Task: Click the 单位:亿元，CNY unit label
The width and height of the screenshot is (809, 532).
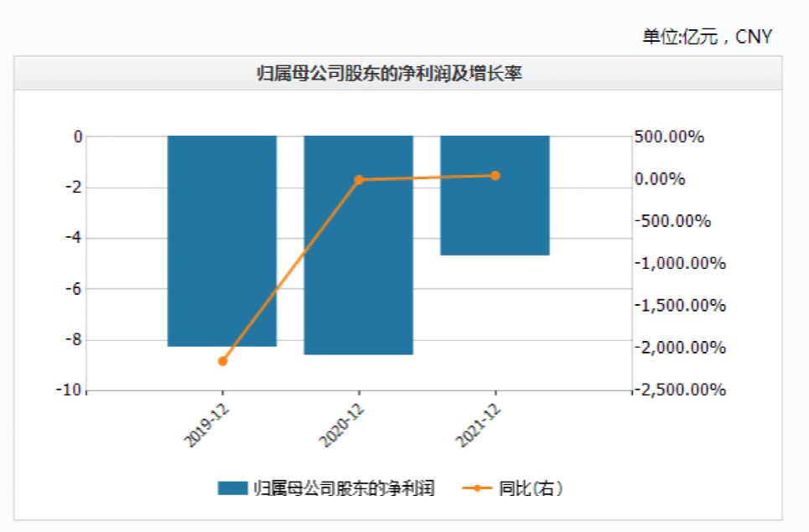Action: 707,37
